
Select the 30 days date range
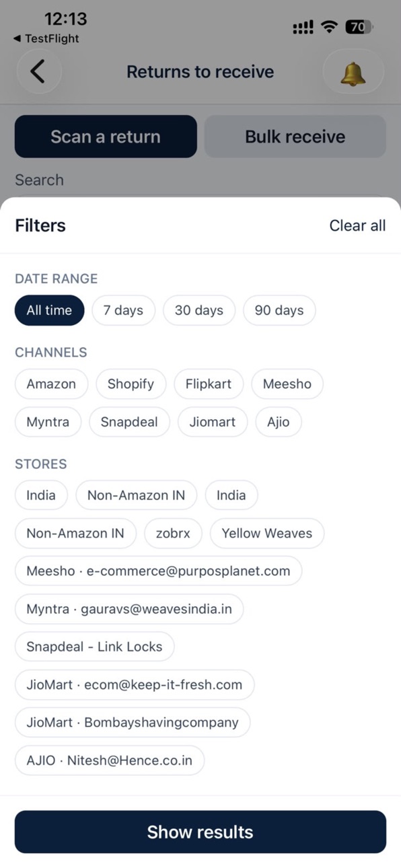(199, 310)
